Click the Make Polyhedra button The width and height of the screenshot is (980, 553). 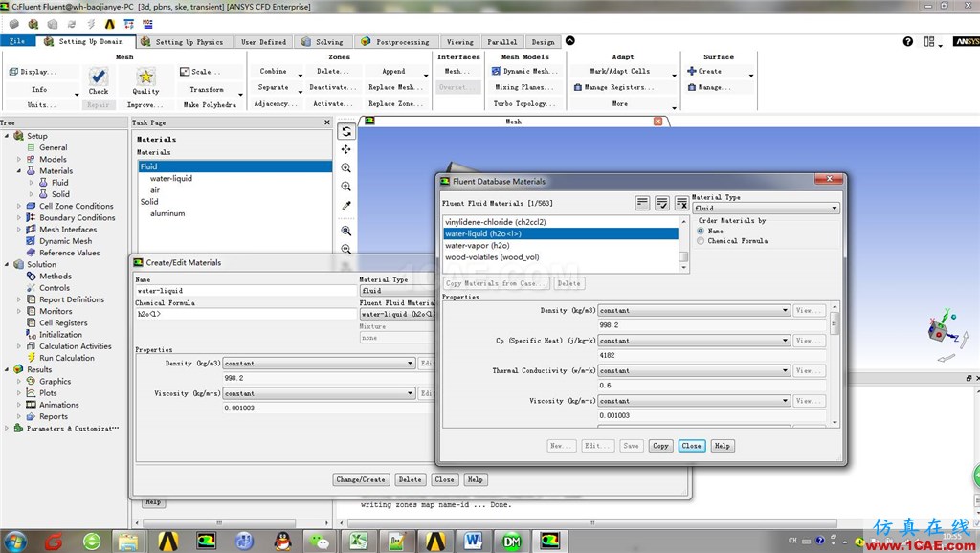210,105
